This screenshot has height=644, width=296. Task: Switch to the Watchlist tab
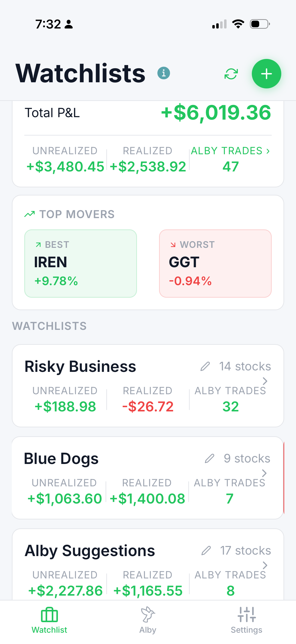coord(49,620)
